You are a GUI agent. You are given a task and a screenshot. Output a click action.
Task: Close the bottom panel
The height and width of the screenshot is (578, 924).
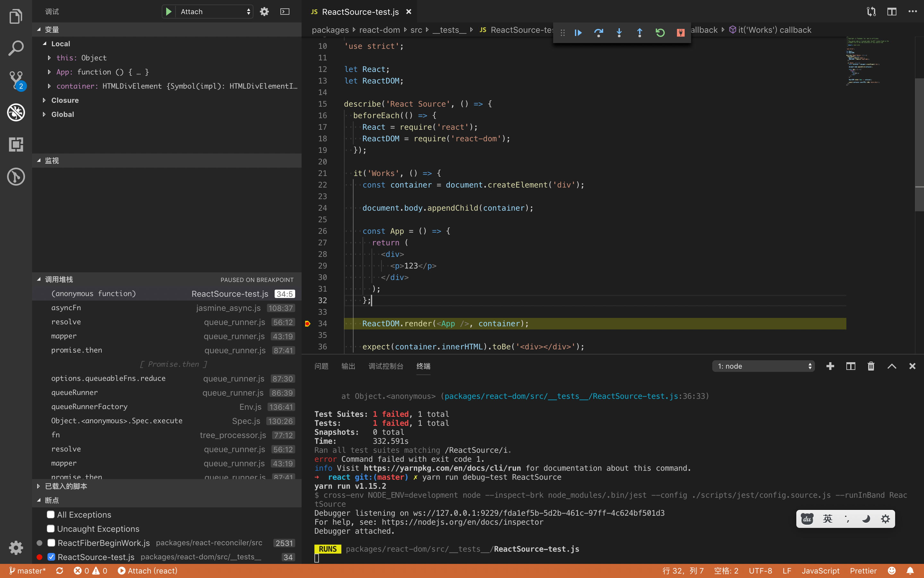coord(912,366)
